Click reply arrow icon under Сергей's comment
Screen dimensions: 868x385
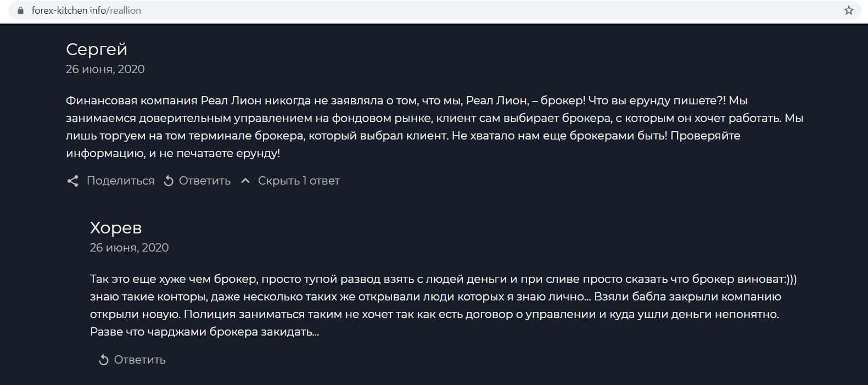[169, 181]
